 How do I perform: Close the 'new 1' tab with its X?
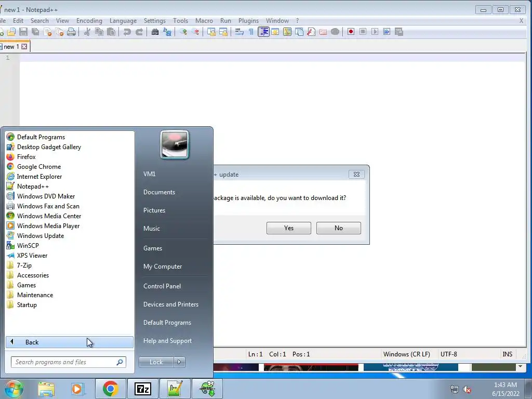24,46
